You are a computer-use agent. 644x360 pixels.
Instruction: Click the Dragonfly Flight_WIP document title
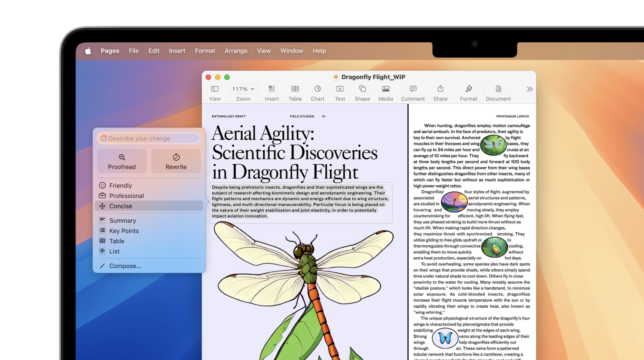[x=373, y=77]
